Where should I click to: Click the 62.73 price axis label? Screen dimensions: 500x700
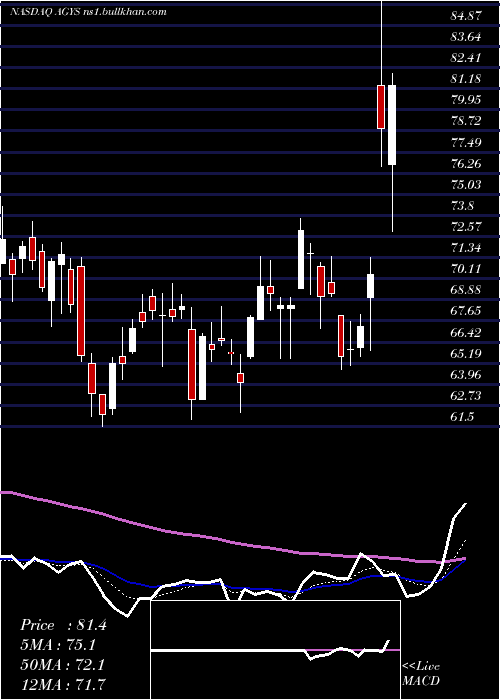[x=466, y=396]
